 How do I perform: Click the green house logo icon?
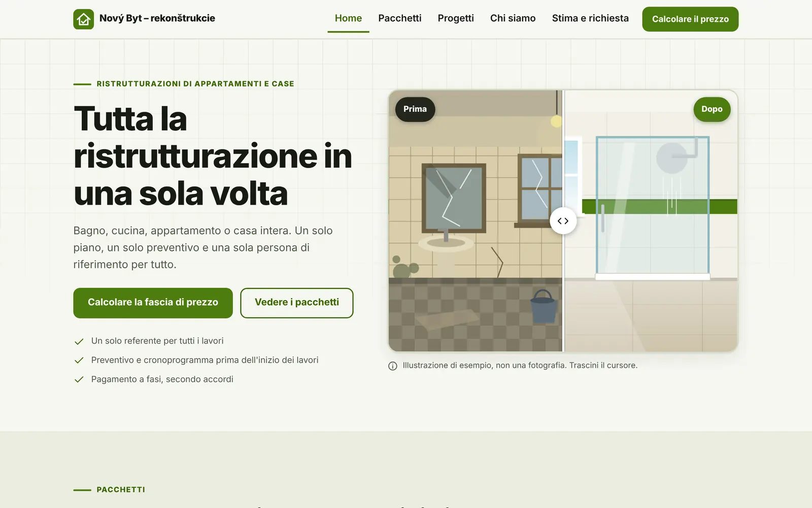click(x=83, y=19)
